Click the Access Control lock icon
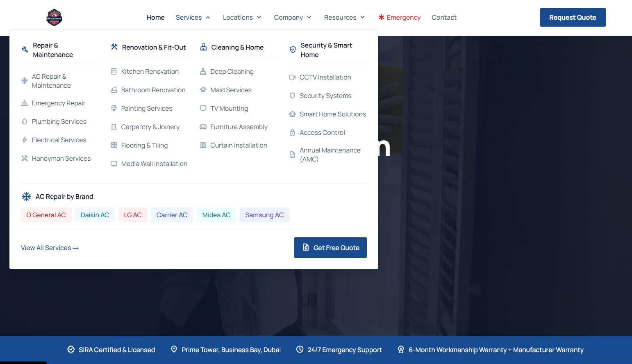Image resolution: width=632 pixels, height=364 pixels. click(292, 132)
